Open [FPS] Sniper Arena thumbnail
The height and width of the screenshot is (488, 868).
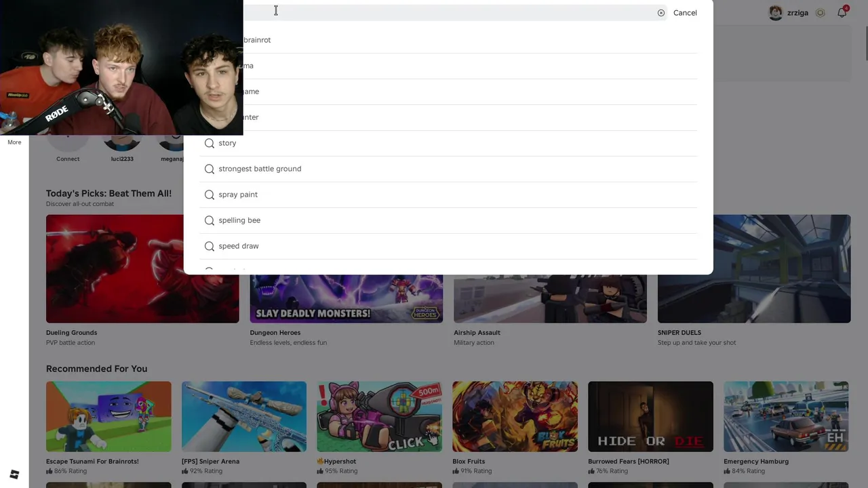click(x=244, y=416)
